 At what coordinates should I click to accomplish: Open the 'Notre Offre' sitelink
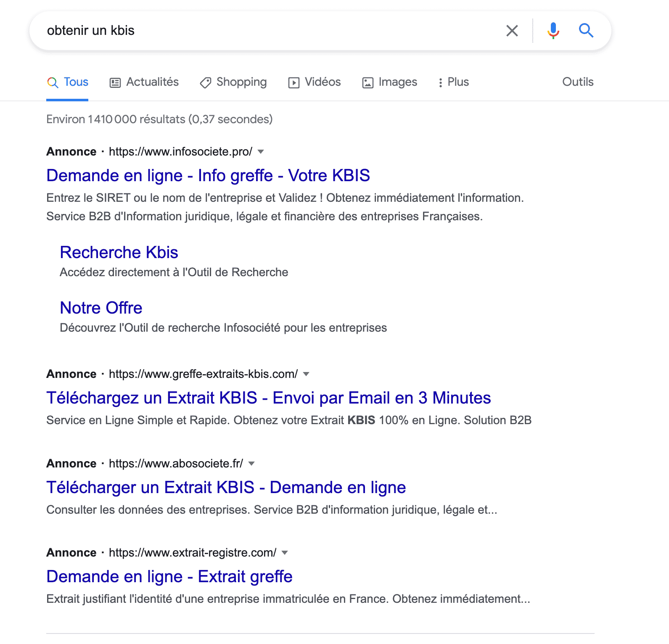pos(101,308)
